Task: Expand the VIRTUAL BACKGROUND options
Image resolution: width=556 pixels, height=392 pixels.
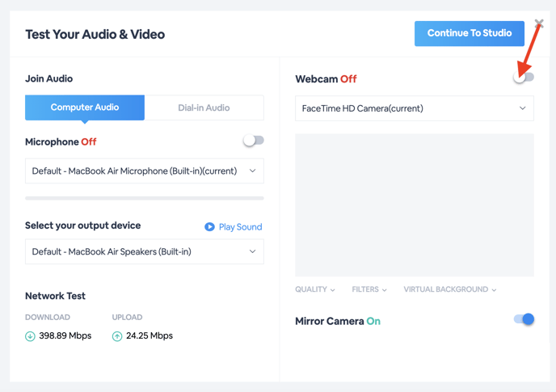Action: pos(449,289)
